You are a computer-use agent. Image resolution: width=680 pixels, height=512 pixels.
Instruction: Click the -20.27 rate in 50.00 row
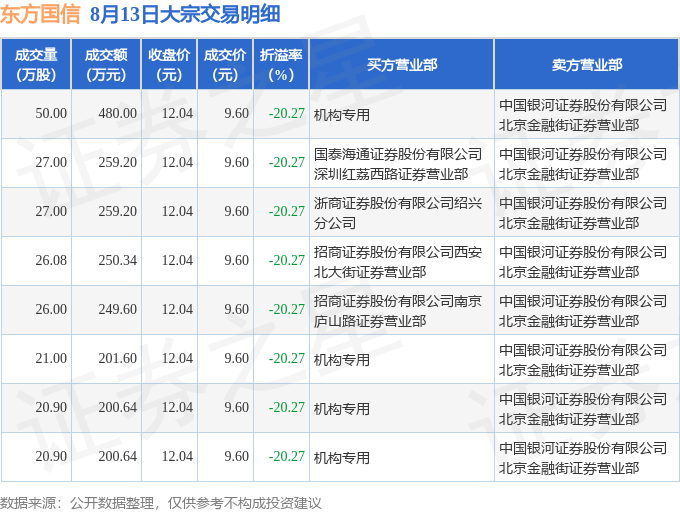287,114
